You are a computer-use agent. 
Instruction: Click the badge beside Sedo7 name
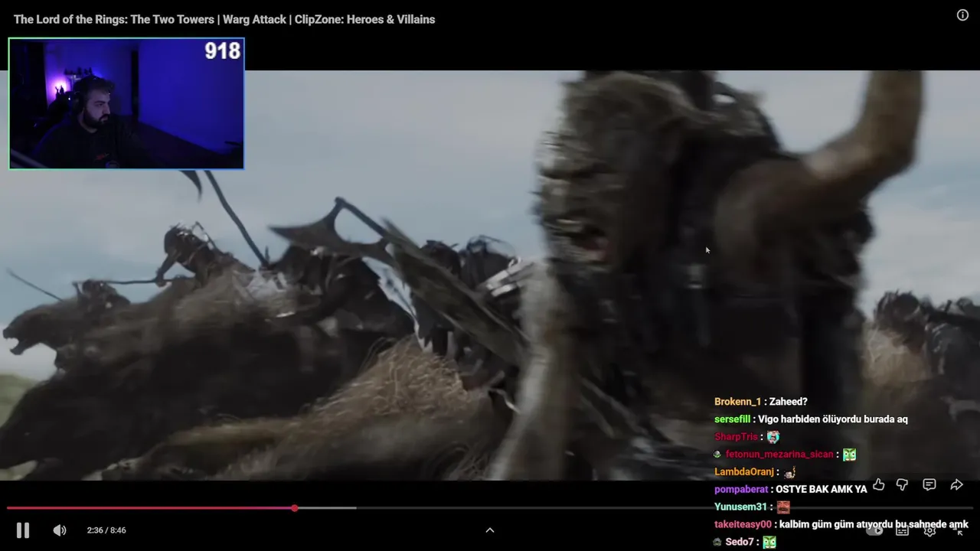tap(718, 542)
